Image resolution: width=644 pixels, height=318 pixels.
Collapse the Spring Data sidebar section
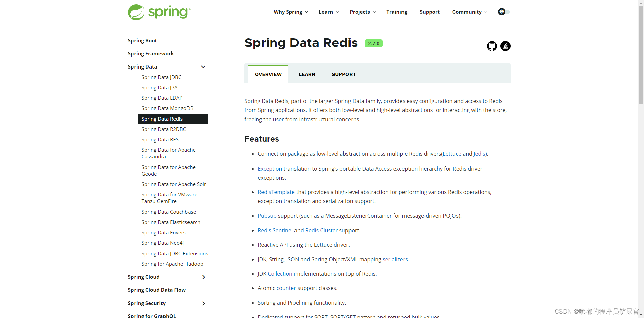[x=203, y=67]
